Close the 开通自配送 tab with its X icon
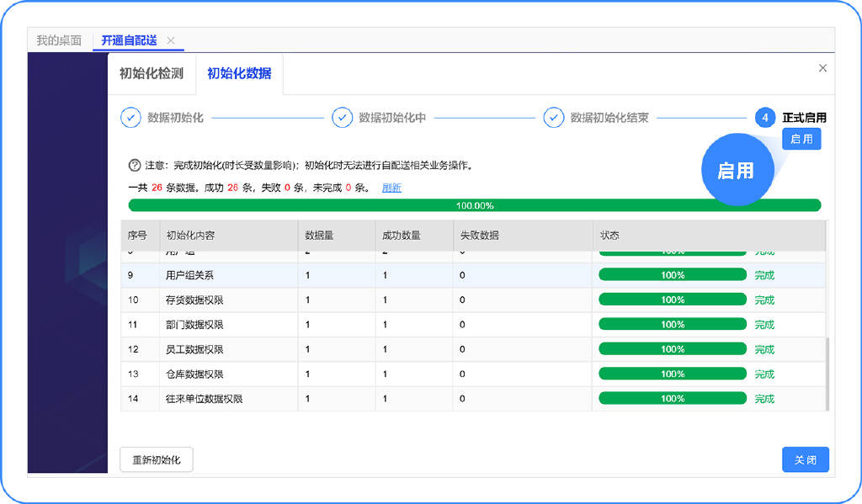 pos(171,40)
